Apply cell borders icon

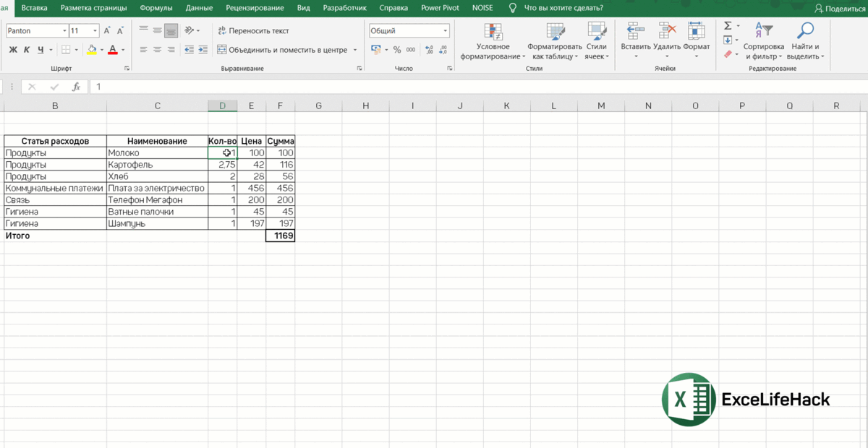pyautogui.click(x=66, y=50)
